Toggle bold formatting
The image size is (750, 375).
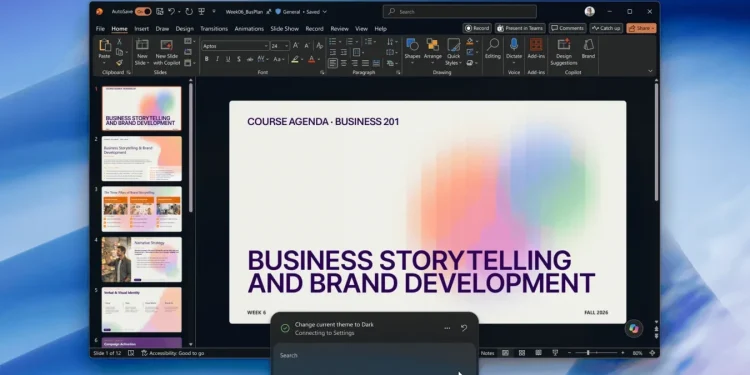[207, 59]
